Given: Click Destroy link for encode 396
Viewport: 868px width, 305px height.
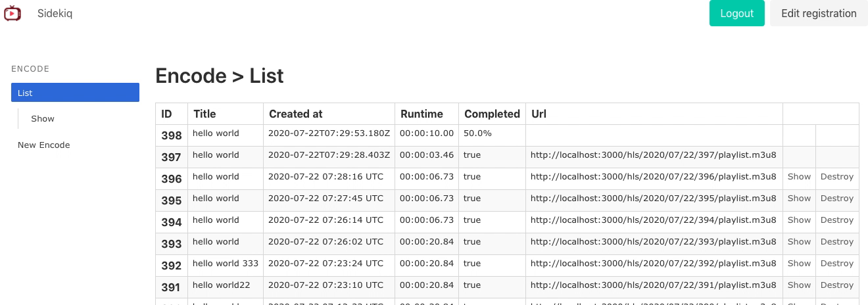Looking at the screenshot, I should tap(836, 176).
